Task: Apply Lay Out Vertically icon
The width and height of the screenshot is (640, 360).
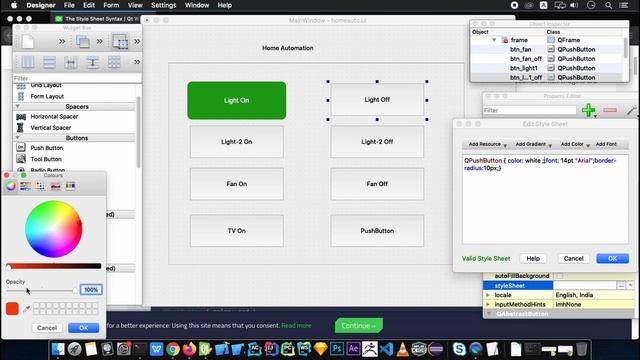Action: [49, 62]
